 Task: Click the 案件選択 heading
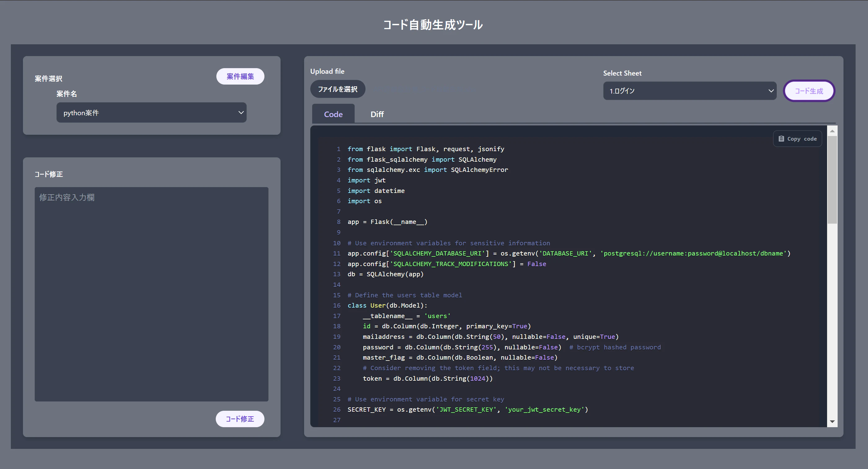coord(49,78)
